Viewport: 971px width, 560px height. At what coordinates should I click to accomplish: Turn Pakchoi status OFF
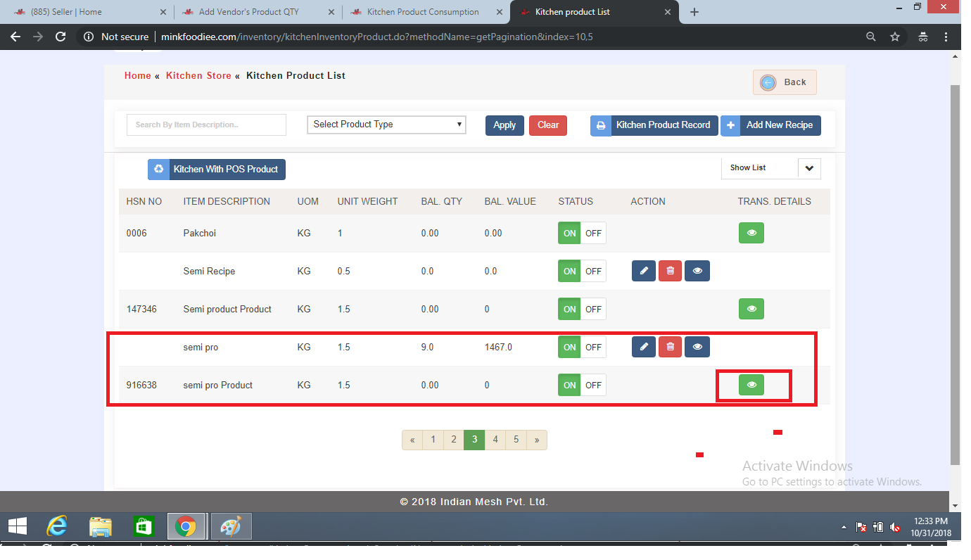point(594,233)
